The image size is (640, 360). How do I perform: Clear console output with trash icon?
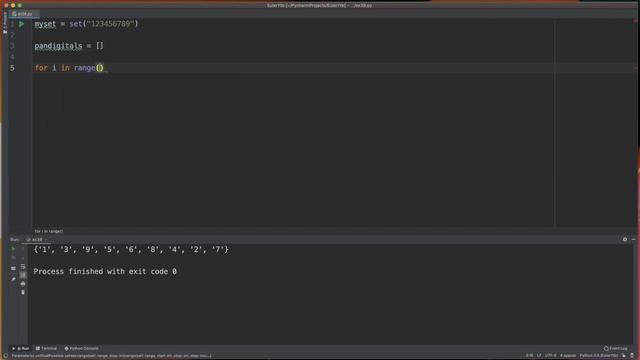tap(23, 292)
